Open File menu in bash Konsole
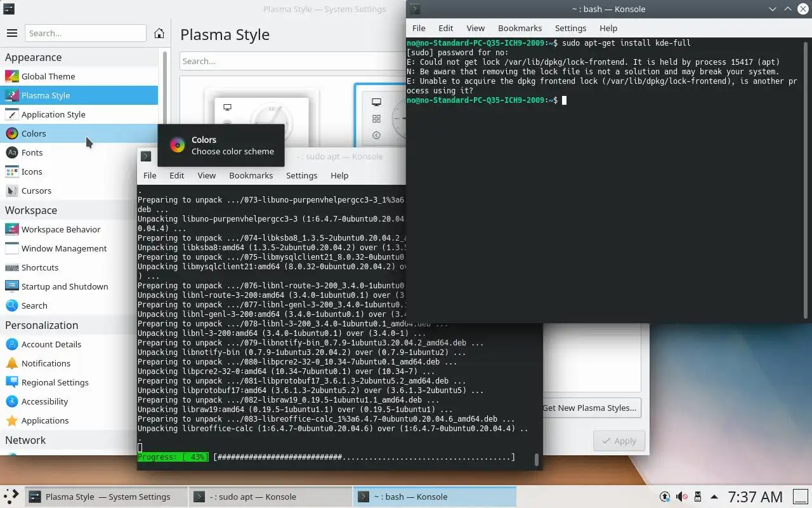Viewport: 812px width, 508px height. tap(419, 28)
